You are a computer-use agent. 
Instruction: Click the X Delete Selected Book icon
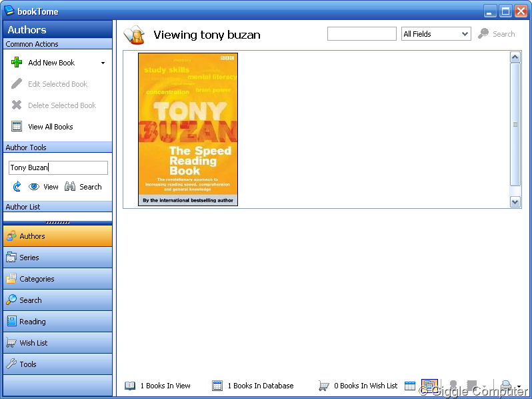[x=17, y=105]
